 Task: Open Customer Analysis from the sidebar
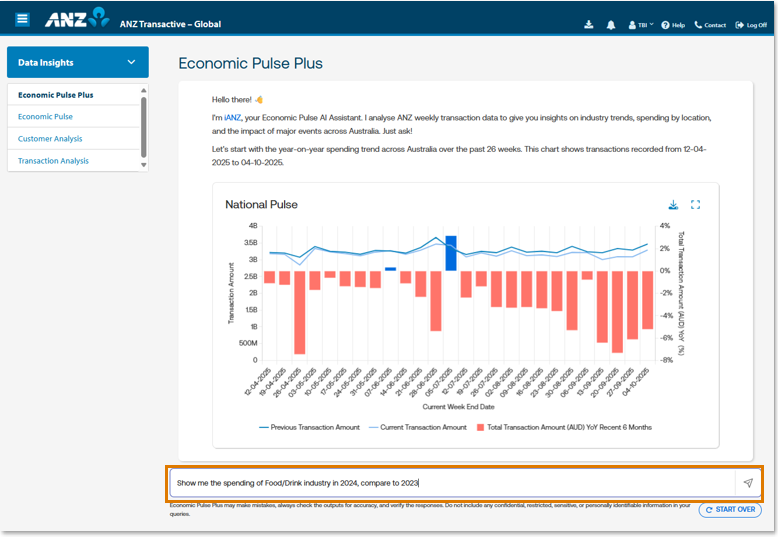[x=50, y=139]
